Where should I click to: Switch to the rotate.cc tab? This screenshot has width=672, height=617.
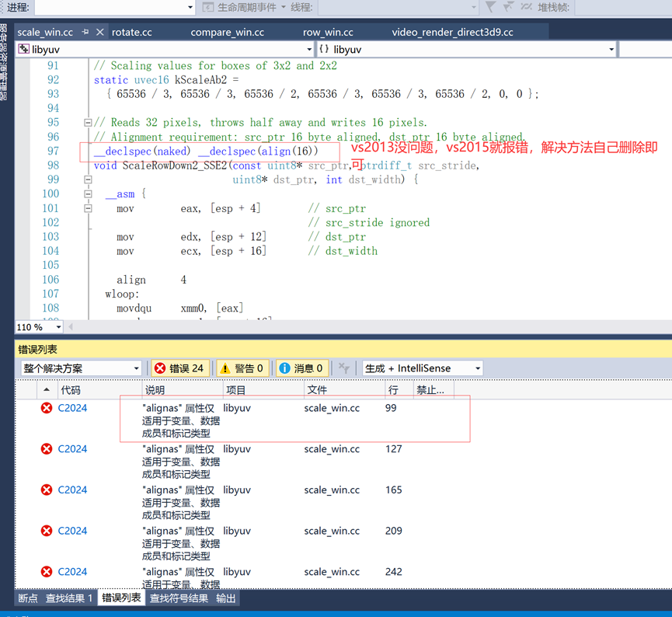pyautogui.click(x=132, y=32)
